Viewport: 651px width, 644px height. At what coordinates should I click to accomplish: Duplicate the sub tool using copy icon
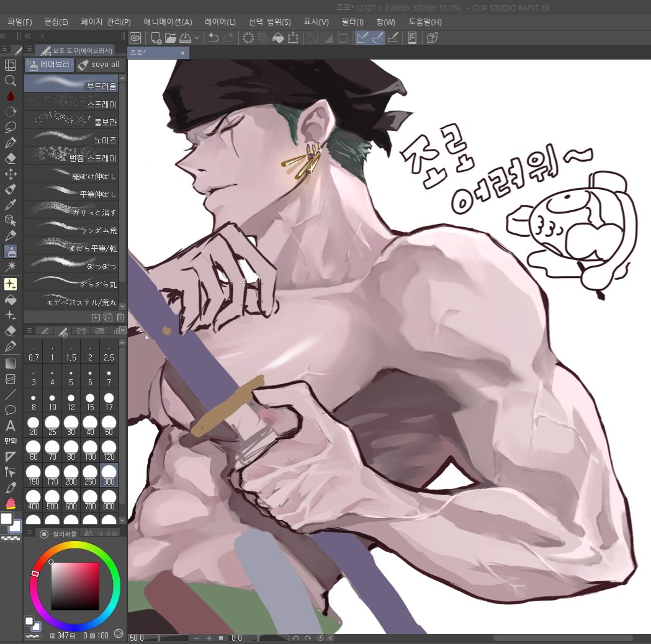click(108, 317)
